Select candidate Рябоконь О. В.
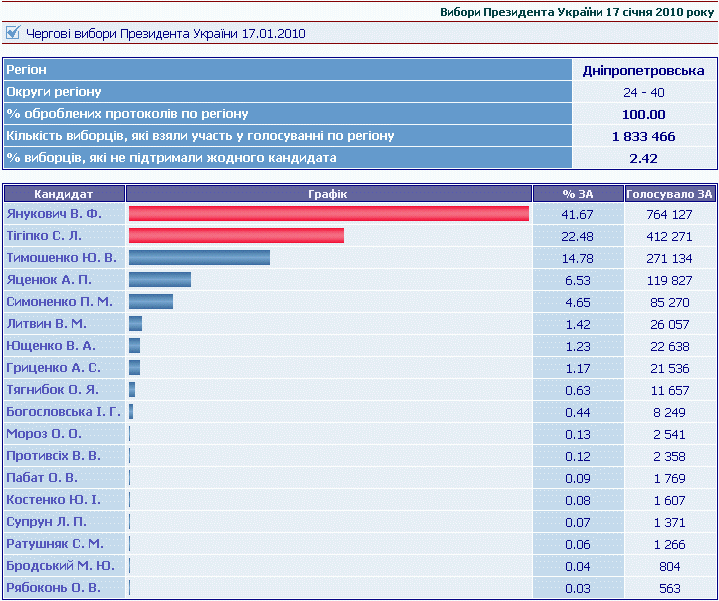The width and height of the screenshot is (719, 601). 53,588
